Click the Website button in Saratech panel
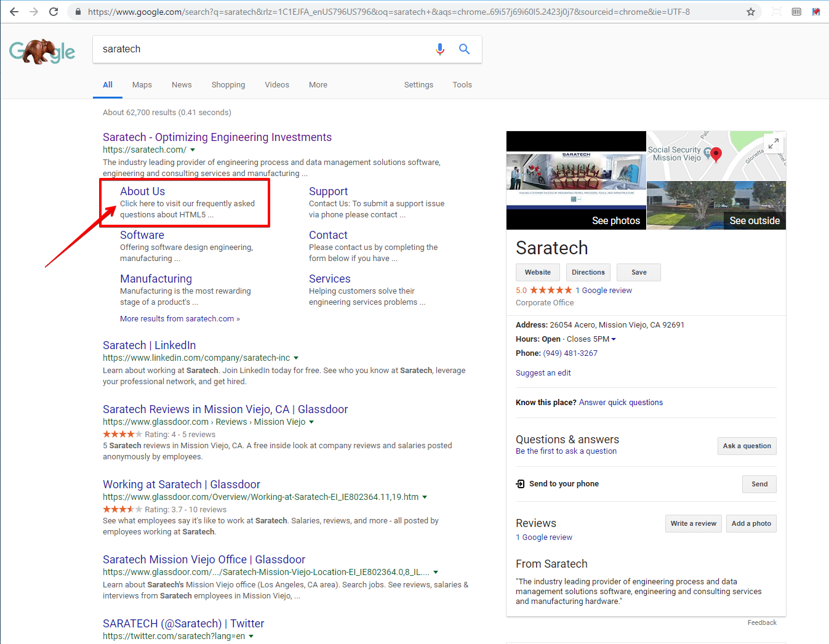The image size is (829, 644). [x=538, y=272]
